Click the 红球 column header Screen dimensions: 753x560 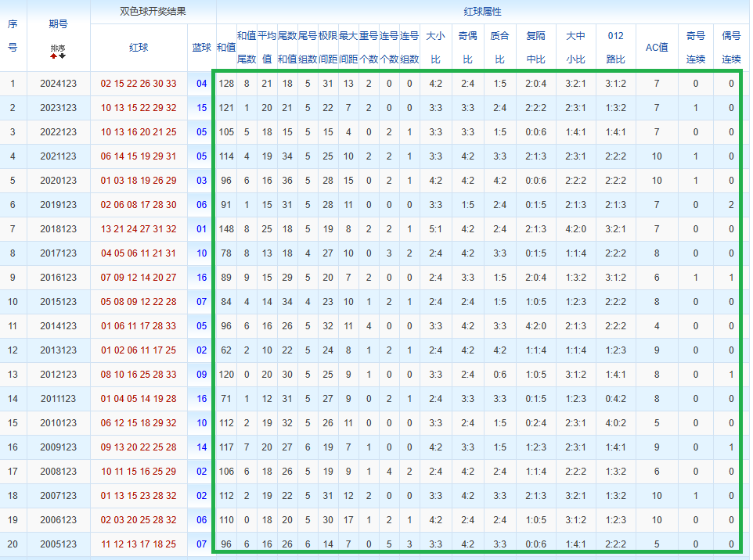tap(139, 48)
